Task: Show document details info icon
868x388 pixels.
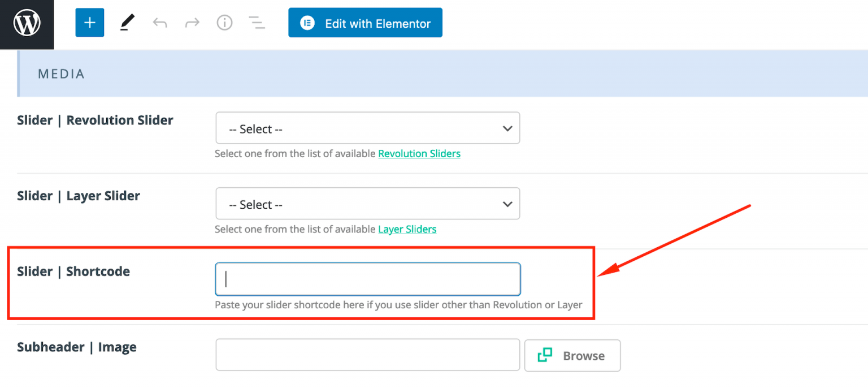Action: tap(225, 23)
